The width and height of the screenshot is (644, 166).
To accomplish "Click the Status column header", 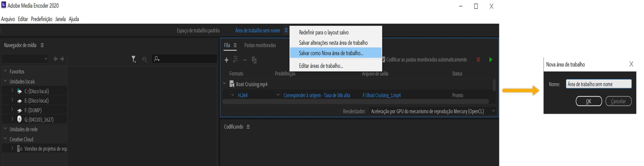I will point(457,74).
